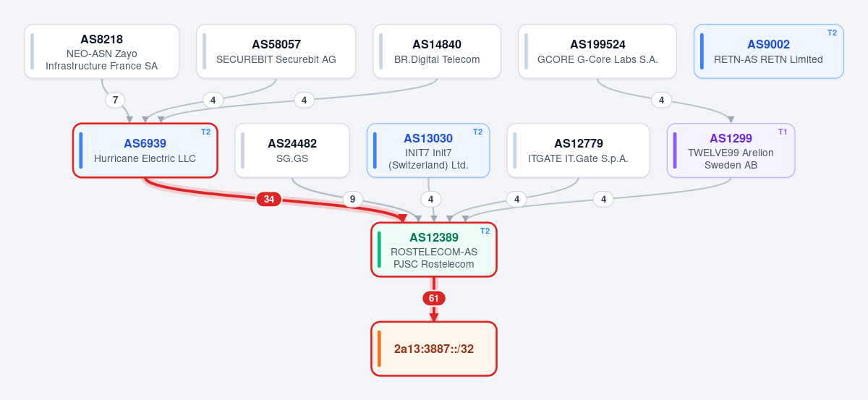Click the AS12389 Rostelecom node
The height and width of the screenshot is (400, 868).
point(434,250)
